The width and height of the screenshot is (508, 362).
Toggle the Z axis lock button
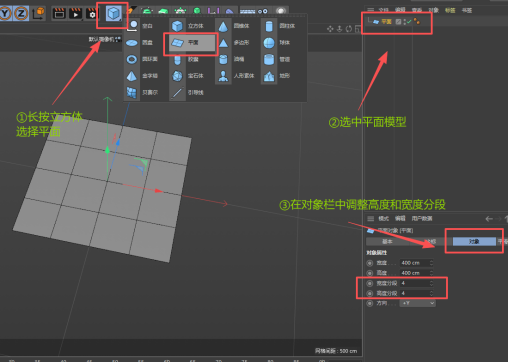(21, 13)
